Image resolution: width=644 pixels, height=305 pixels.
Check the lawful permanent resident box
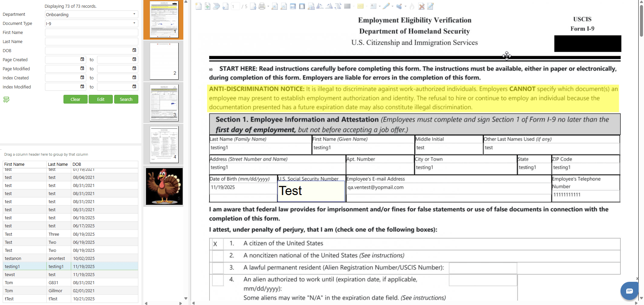(x=218, y=268)
